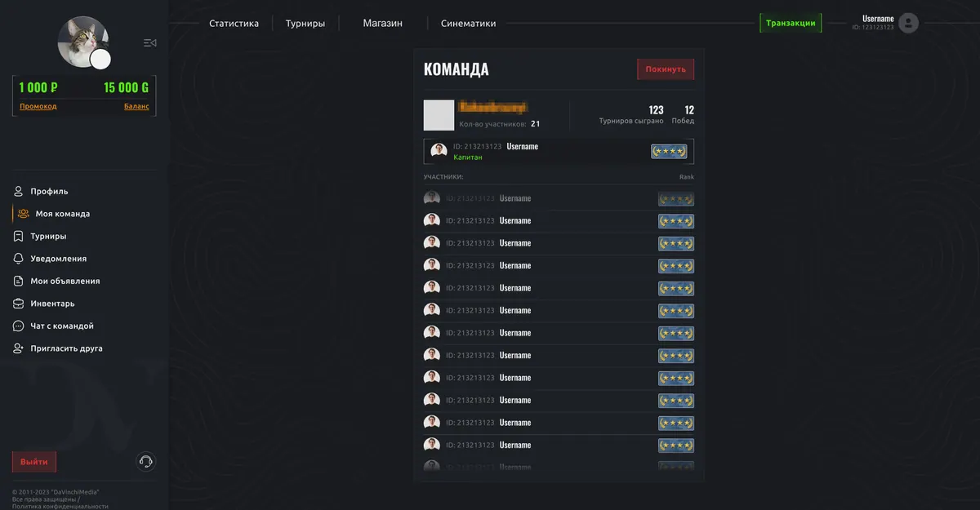
Task: Collapse the sidebar with the arrow icon
Action: pos(149,42)
